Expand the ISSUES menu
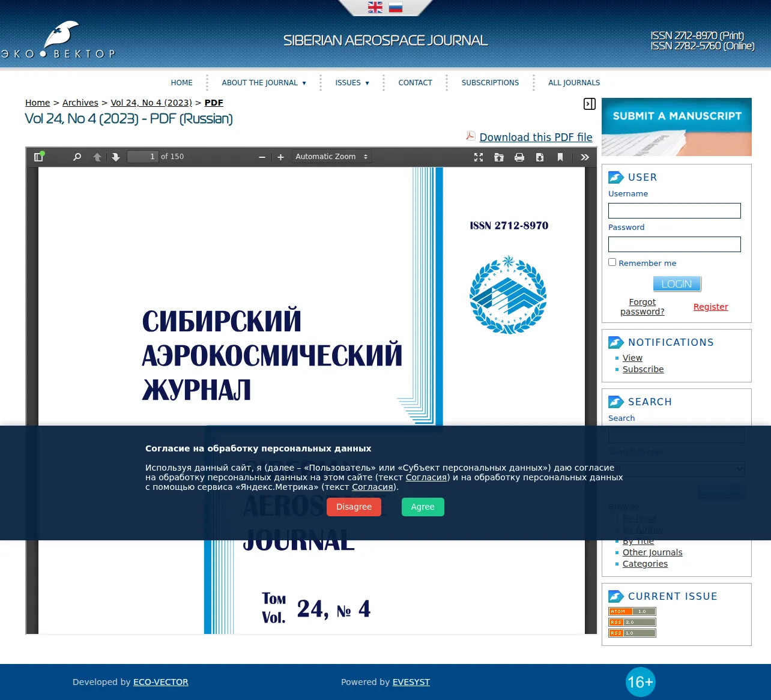This screenshot has width=771, height=700. click(352, 83)
